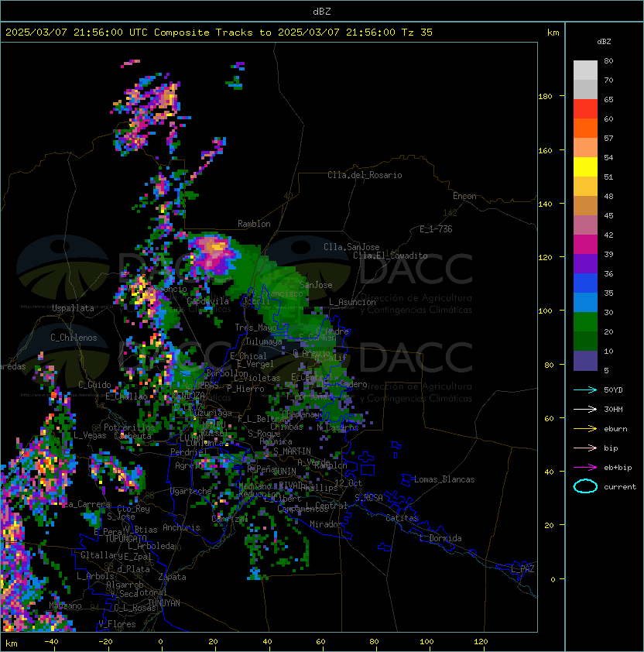Screen dimensions: 644x652
Task: Click the pink bip arrow in legend
Action: [585, 448]
